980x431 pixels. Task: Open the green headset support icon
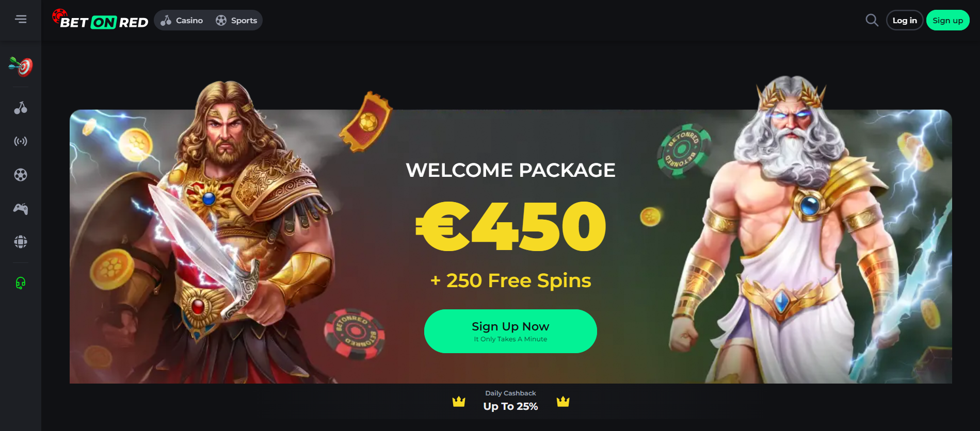[x=21, y=283]
